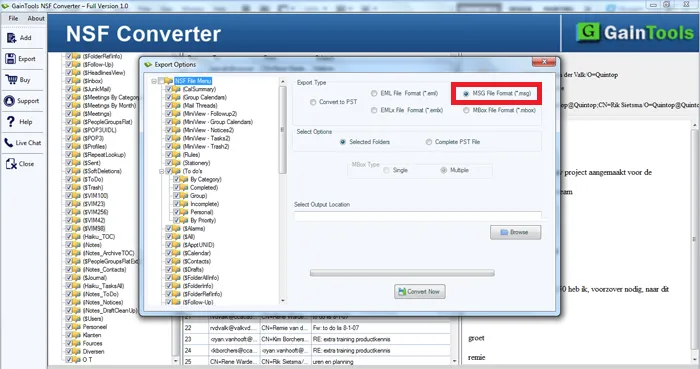Image resolution: width=700 pixels, height=369 pixels.
Task: Uncheck the Completed) folder under To do's
Action: click(x=176, y=187)
